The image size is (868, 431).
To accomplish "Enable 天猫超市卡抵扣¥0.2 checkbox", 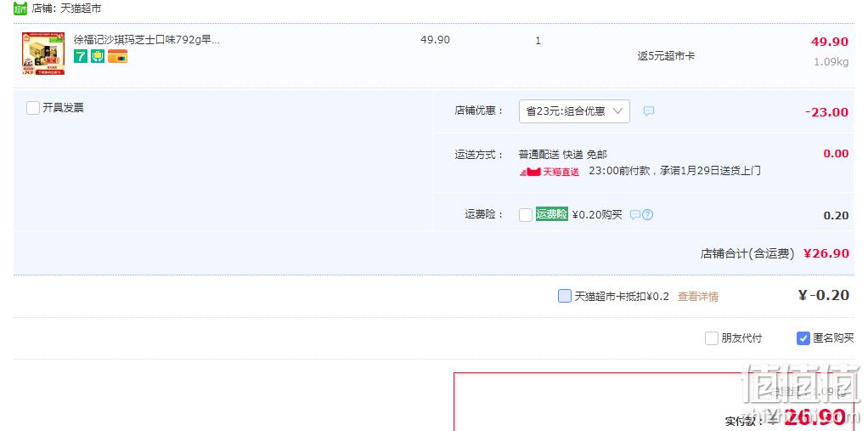I will pos(565,296).
